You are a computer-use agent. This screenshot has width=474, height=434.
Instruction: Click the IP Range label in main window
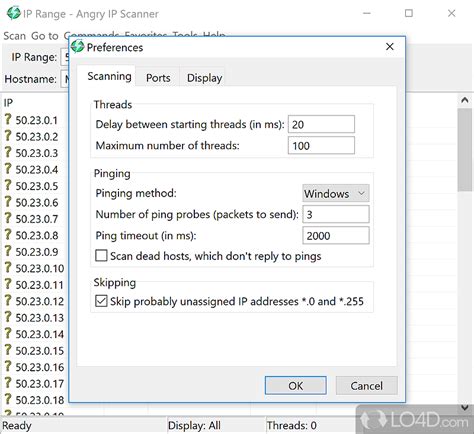point(34,57)
